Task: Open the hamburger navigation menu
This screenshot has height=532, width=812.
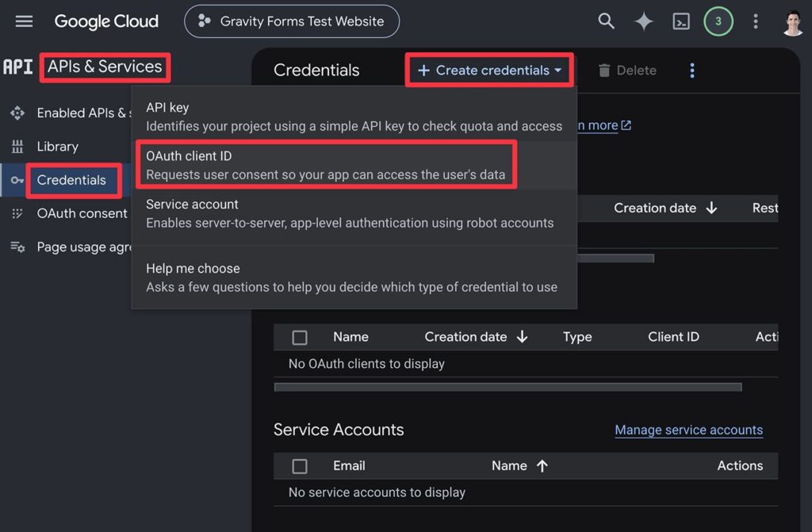Action: tap(24, 21)
